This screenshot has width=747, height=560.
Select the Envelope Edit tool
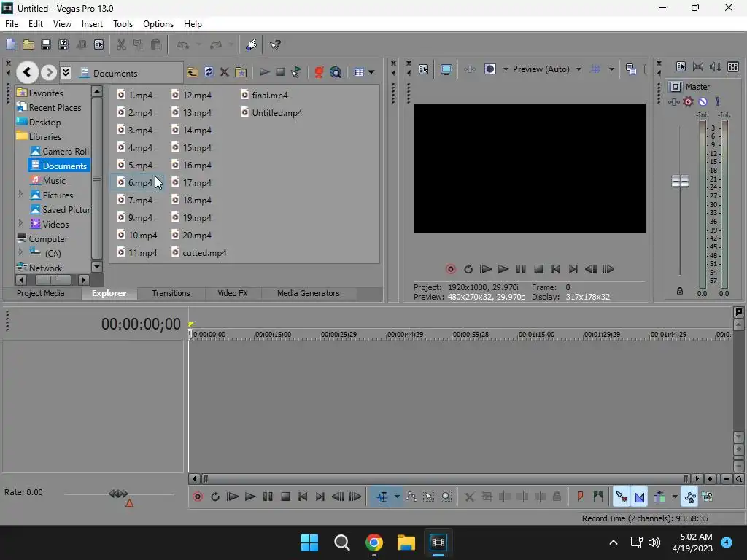[x=411, y=497]
